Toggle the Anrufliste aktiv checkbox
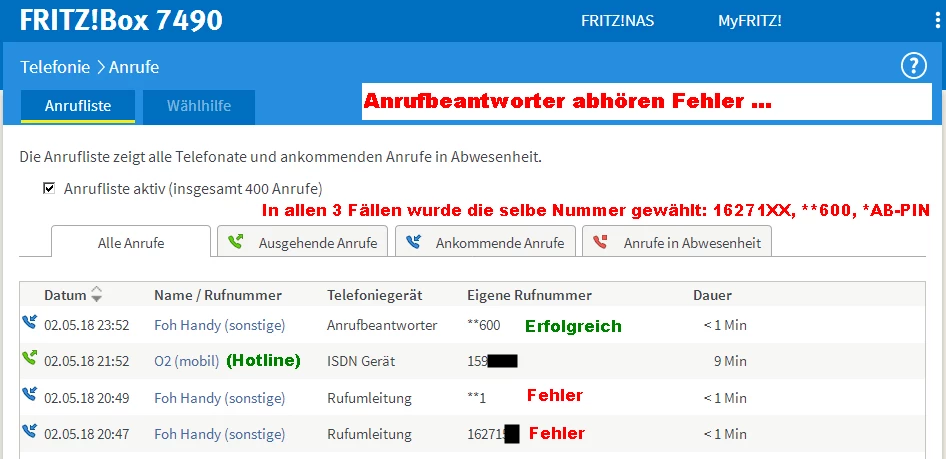The image size is (946, 459). 49,189
